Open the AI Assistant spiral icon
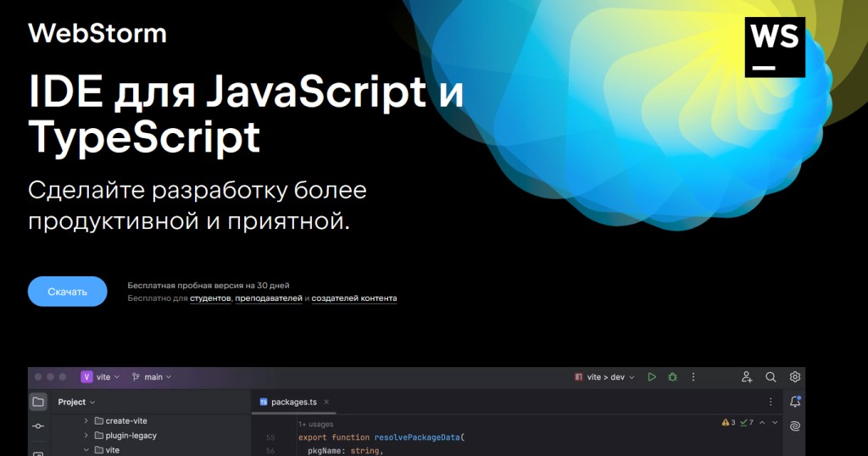The height and width of the screenshot is (456, 868). [x=795, y=426]
